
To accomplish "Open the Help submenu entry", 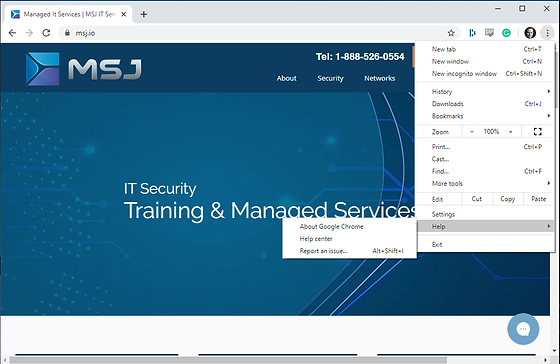I will 485,226.
